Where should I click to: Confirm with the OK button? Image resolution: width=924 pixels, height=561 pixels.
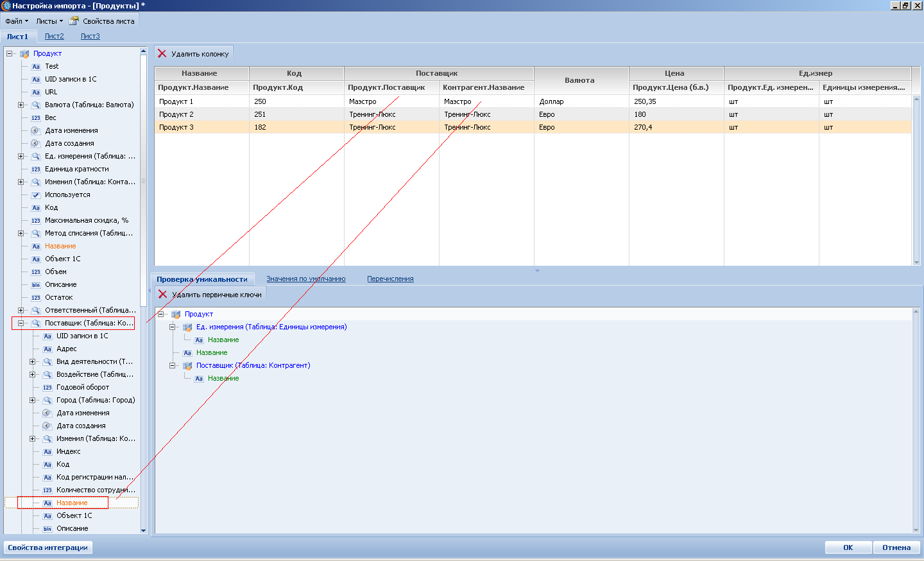tap(848, 548)
